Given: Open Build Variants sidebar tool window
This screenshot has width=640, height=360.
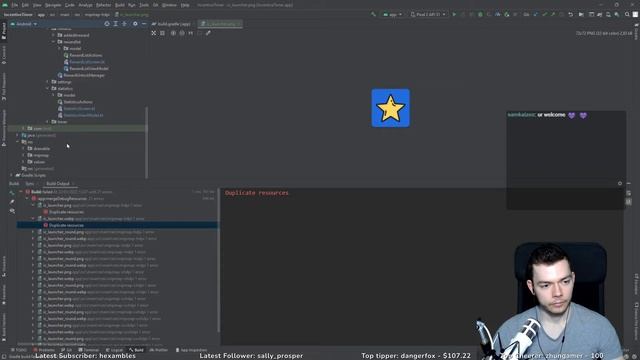Looking at the screenshot, I should coord(4,326).
